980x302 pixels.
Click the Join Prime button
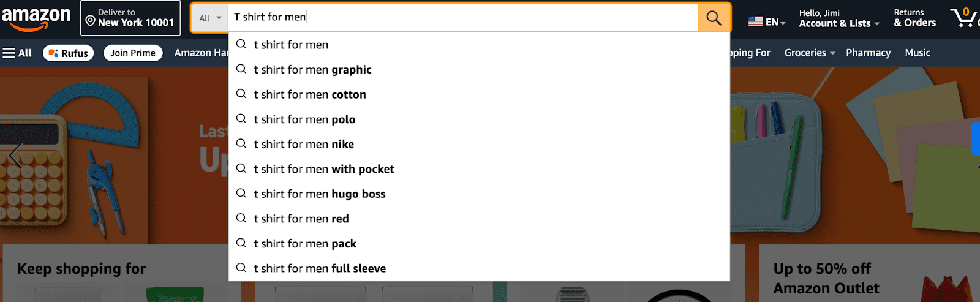[133, 53]
